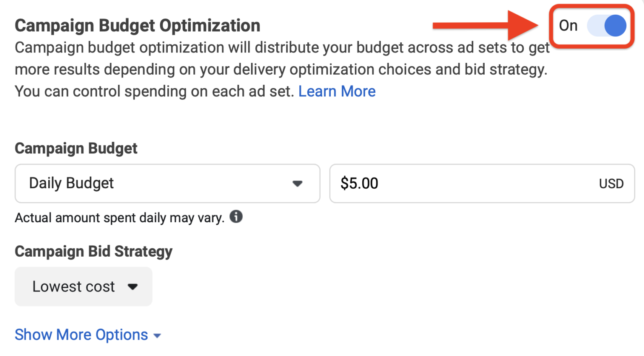This screenshot has height=356, width=644.
Task: Click the Campaign Budget heading
Action: click(76, 148)
